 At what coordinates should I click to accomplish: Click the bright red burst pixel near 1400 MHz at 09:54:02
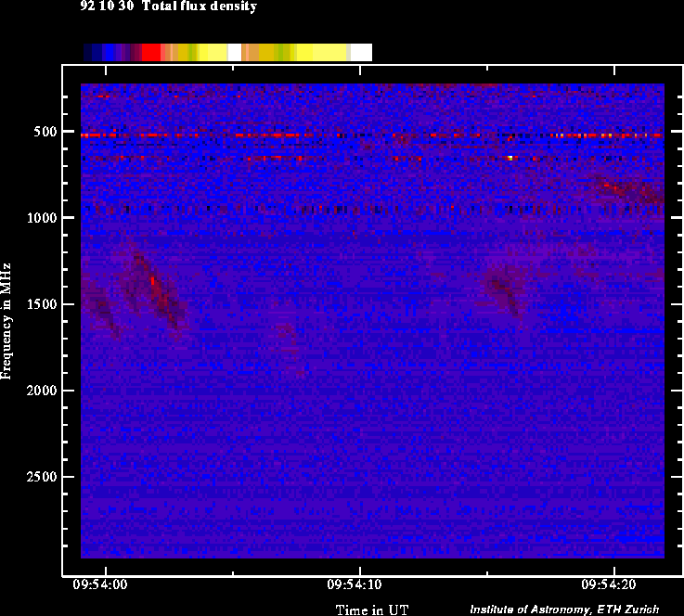153,281
